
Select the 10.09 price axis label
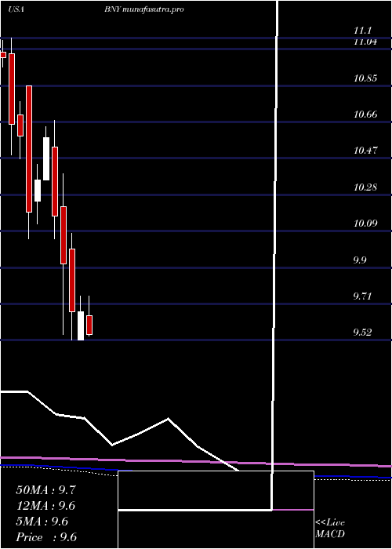pyautogui.click(x=365, y=223)
